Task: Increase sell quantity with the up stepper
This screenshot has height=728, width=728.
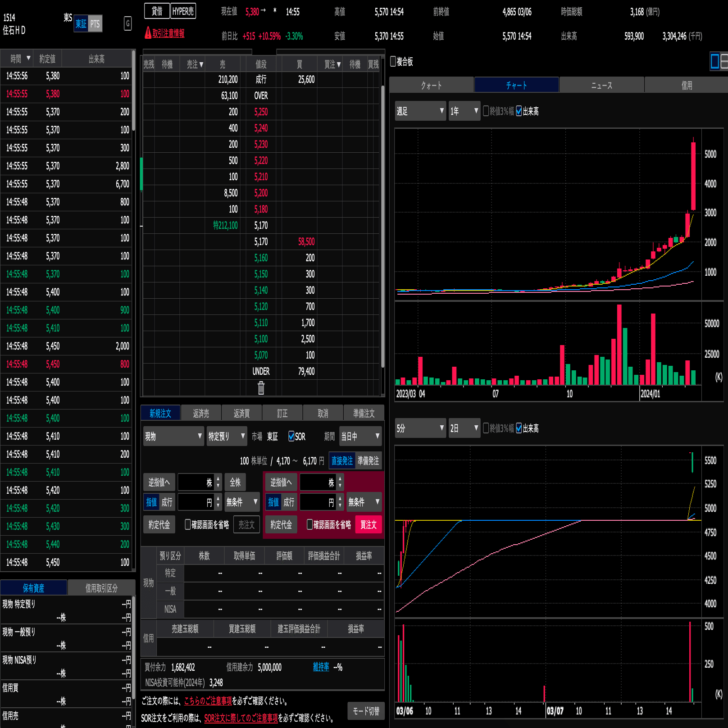Action: pos(218,479)
